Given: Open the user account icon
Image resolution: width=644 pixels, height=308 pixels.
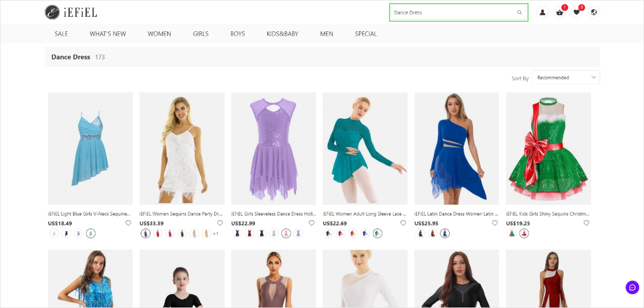Looking at the screenshot, I should tap(543, 12).
